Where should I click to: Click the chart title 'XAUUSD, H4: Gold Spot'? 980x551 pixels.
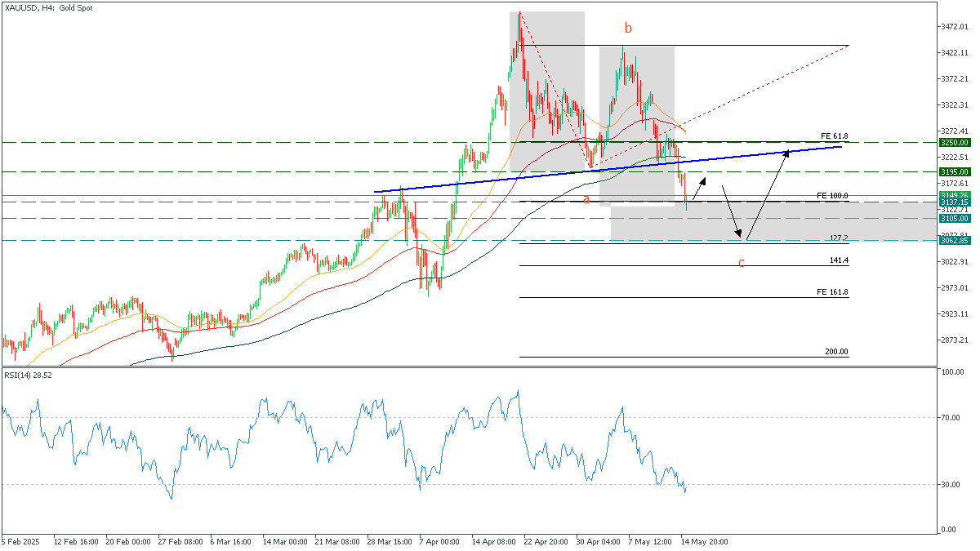(50, 7)
